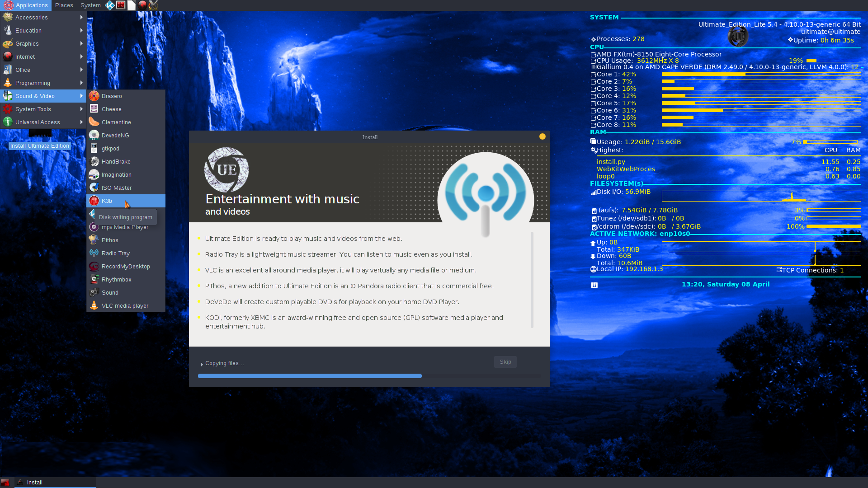Expand the Accessories submenu
The height and width of the screenshot is (488, 868).
[43, 17]
